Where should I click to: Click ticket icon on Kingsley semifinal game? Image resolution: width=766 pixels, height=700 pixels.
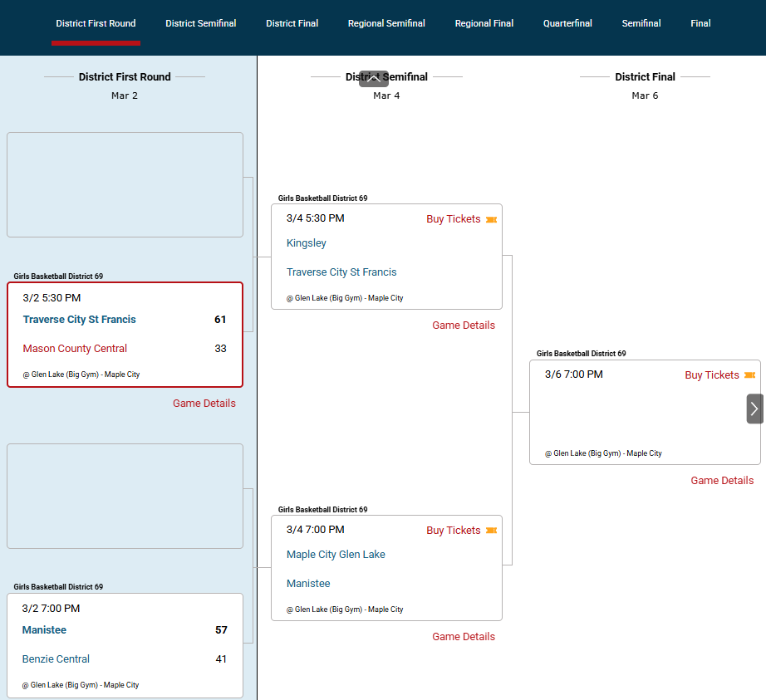pos(491,220)
